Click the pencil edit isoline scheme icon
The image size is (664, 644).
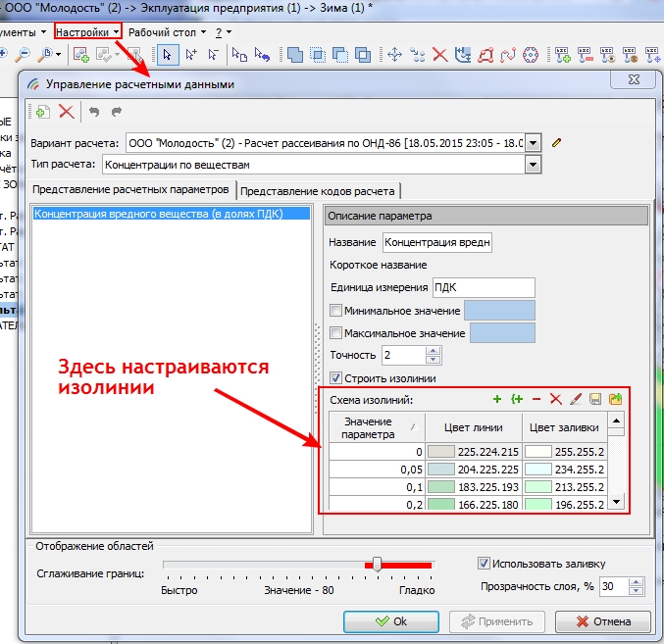click(x=575, y=399)
